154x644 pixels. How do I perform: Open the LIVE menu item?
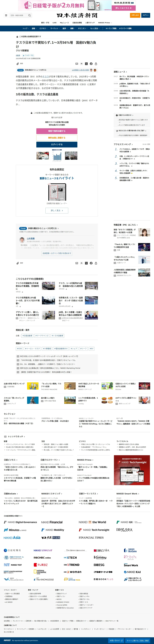[x=55, y=23]
